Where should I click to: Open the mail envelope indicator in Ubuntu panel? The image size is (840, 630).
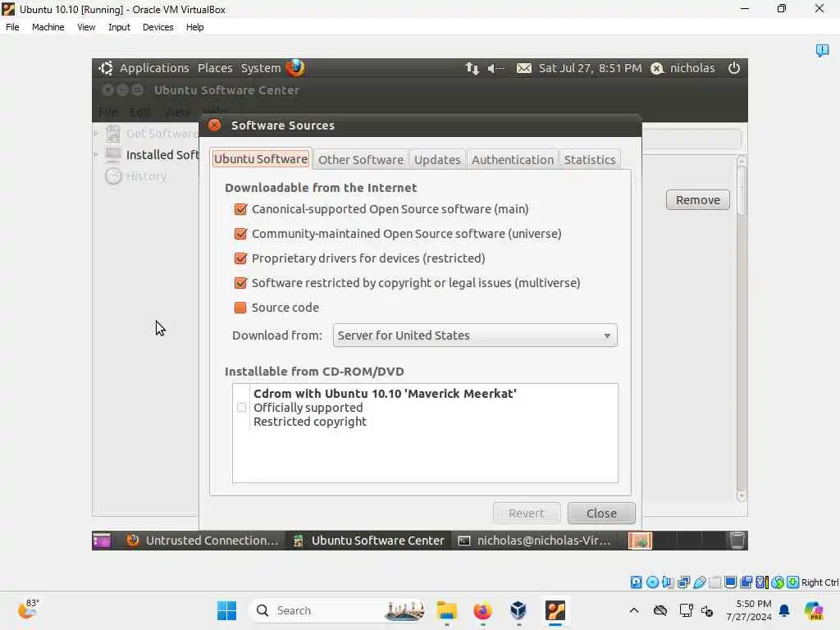tap(524, 69)
